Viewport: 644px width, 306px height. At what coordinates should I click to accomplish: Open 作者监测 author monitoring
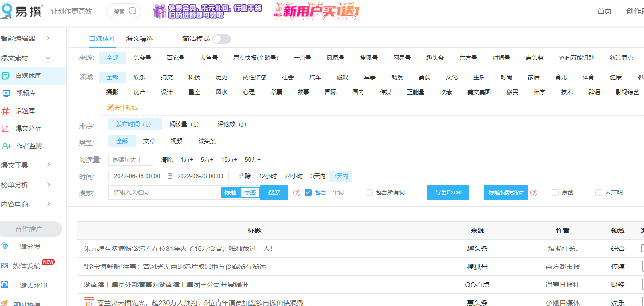27,146
